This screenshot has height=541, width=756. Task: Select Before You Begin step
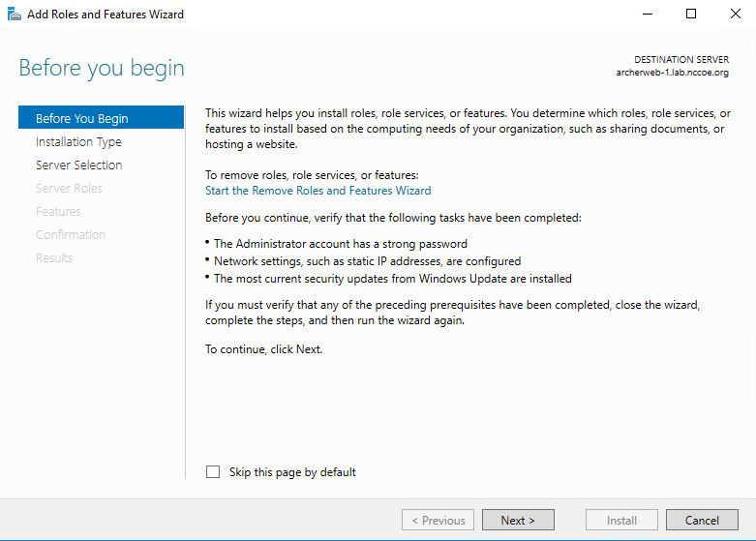pyautogui.click(x=102, y=118)
